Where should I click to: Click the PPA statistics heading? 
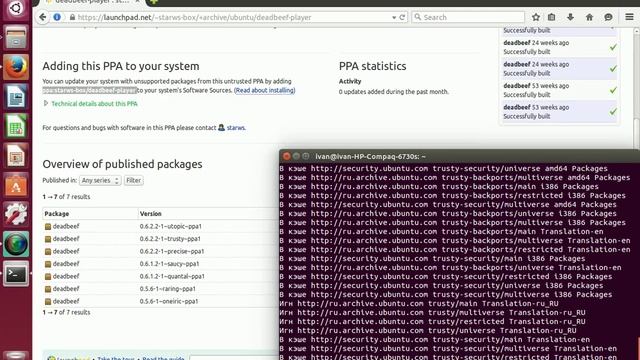pyautogui.click(x=373, y=66)
